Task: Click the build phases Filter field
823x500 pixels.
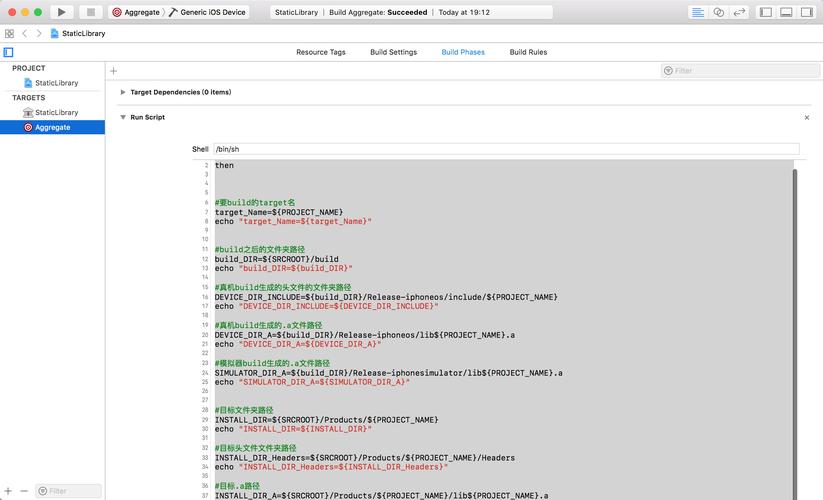Action: 741,71
